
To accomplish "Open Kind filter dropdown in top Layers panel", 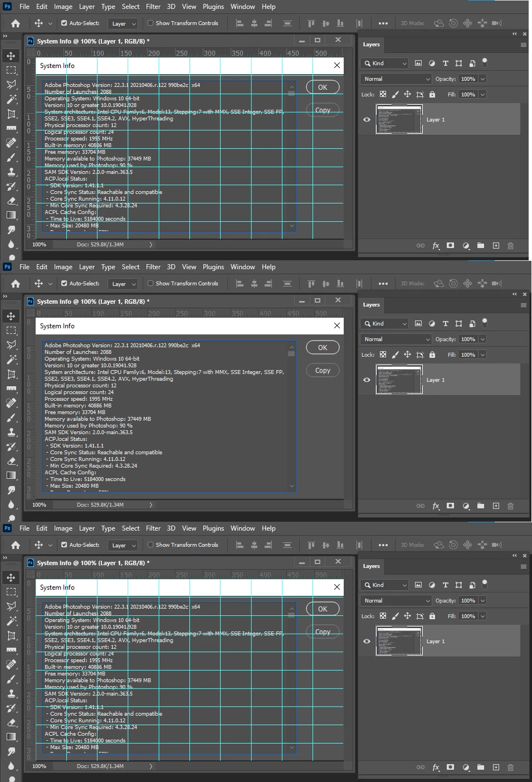I will click(385, 63).
